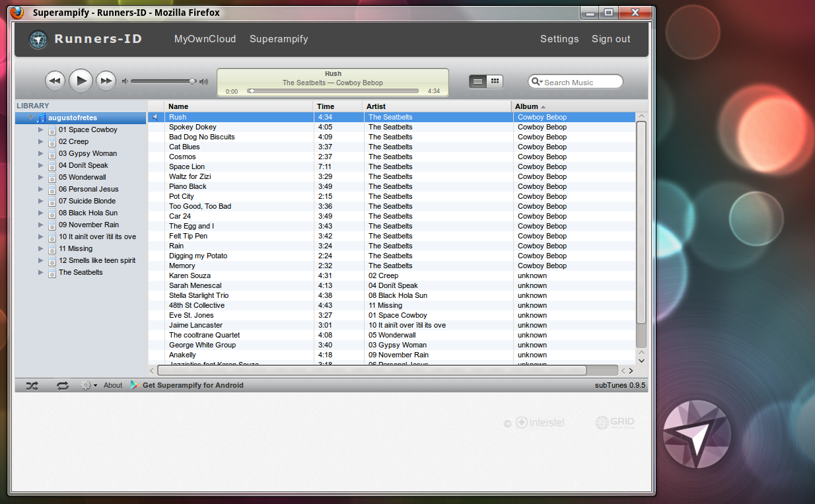Expand the 09 November Rain folder in Library

point(40,225)
